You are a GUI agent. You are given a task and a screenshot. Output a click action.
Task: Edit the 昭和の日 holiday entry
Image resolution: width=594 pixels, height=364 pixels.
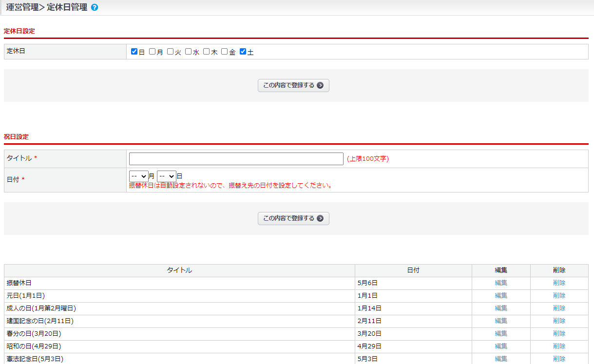click(x=501, y=346)
